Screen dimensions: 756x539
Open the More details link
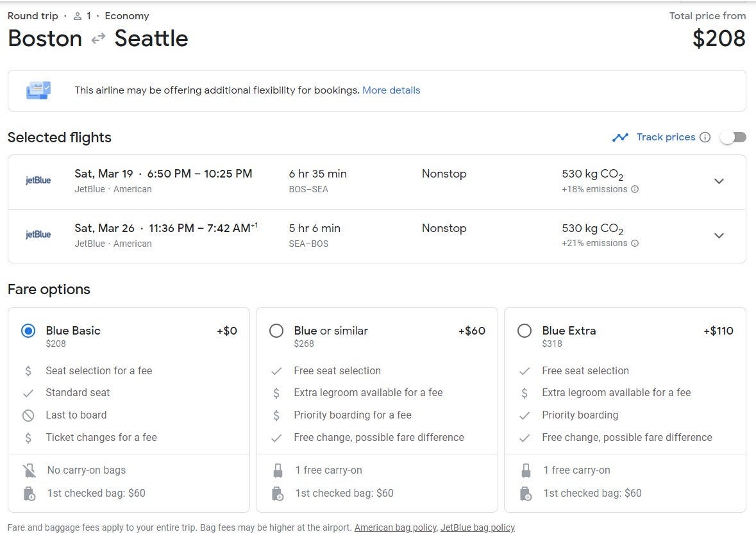tap(391, 90)
